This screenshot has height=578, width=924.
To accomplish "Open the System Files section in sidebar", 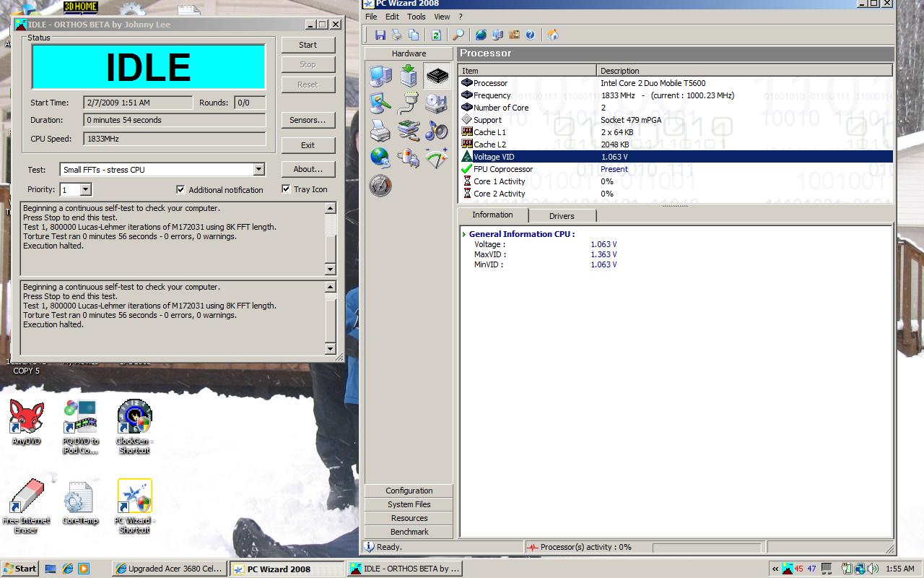I will [x=409, y=504].
